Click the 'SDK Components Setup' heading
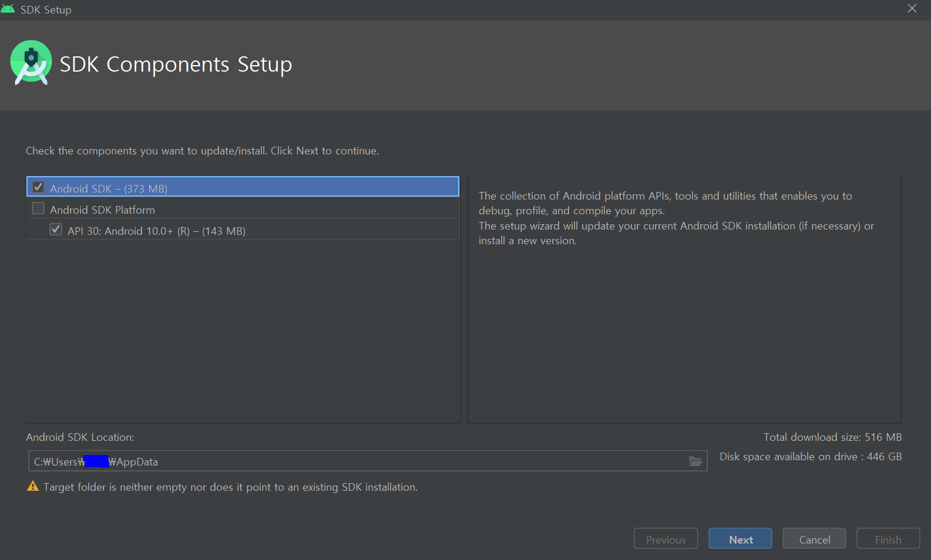Screen dimensions: 931x560 pos(176,64)
